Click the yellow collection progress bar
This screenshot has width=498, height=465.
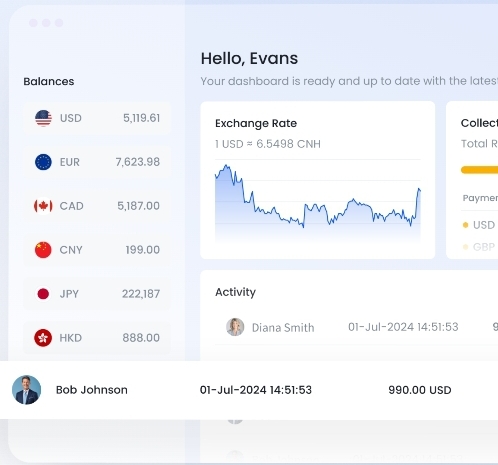[x=479, y=170]
